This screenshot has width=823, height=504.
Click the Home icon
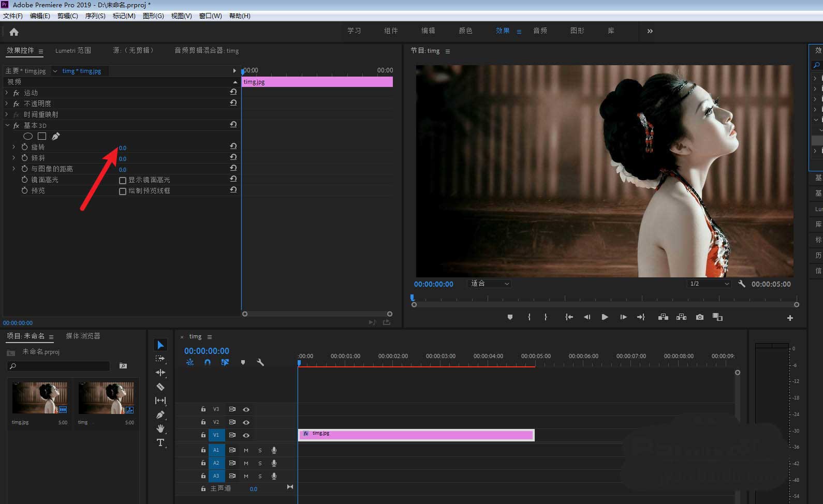point(14,32)
